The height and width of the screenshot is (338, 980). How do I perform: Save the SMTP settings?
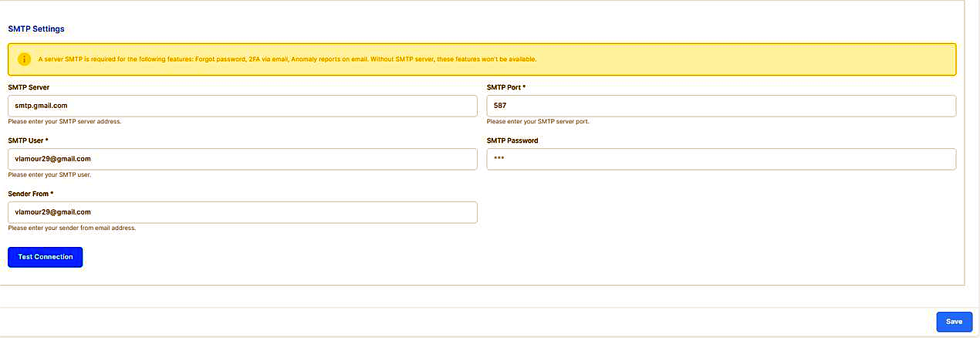coord(954,322)
